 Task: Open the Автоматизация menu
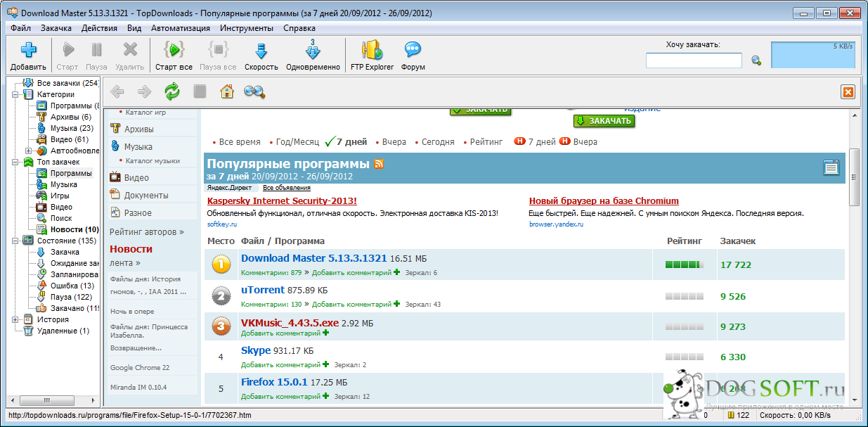click(181, 28)
